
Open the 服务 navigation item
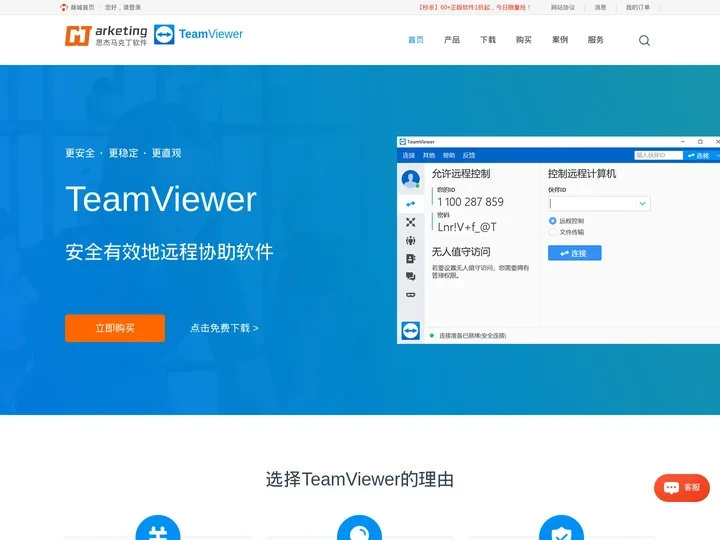(596, 40)
